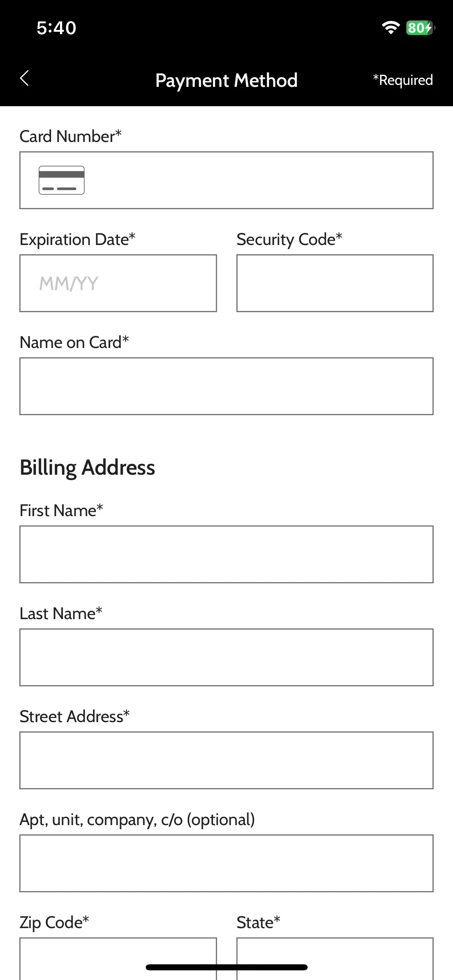Screen dimensions: 453x980
Task: Open the State selection field
Action: [x=335, y=959]
